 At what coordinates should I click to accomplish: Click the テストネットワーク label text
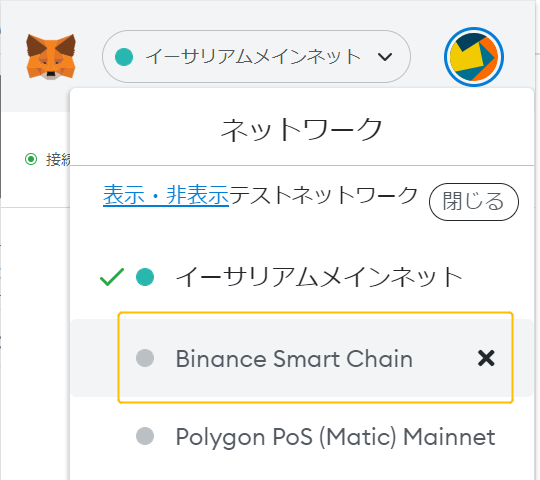point(323,195)
